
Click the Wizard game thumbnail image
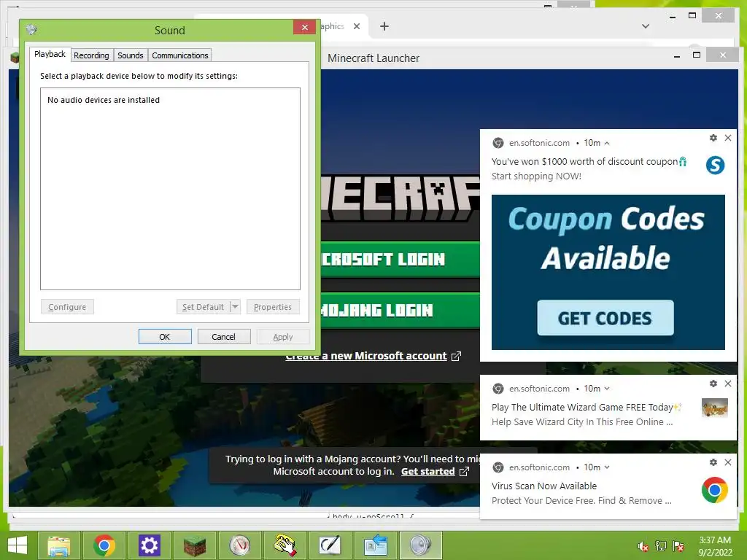click(x=715, y=408)
